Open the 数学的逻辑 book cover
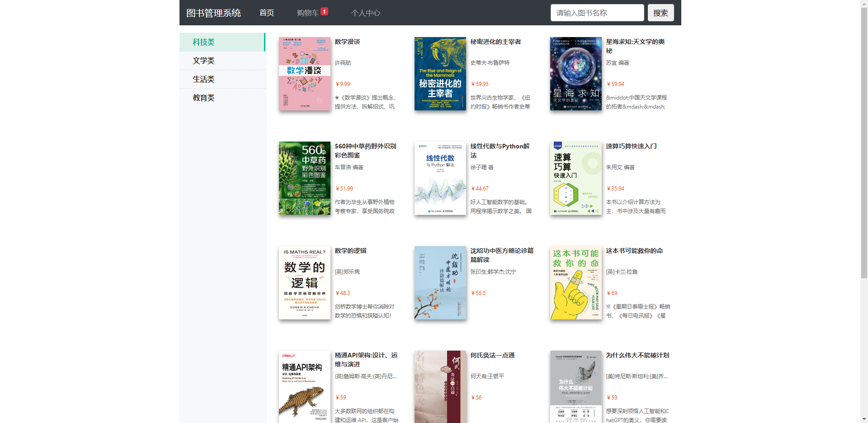 pyautogui.click(x=305, y=283)
